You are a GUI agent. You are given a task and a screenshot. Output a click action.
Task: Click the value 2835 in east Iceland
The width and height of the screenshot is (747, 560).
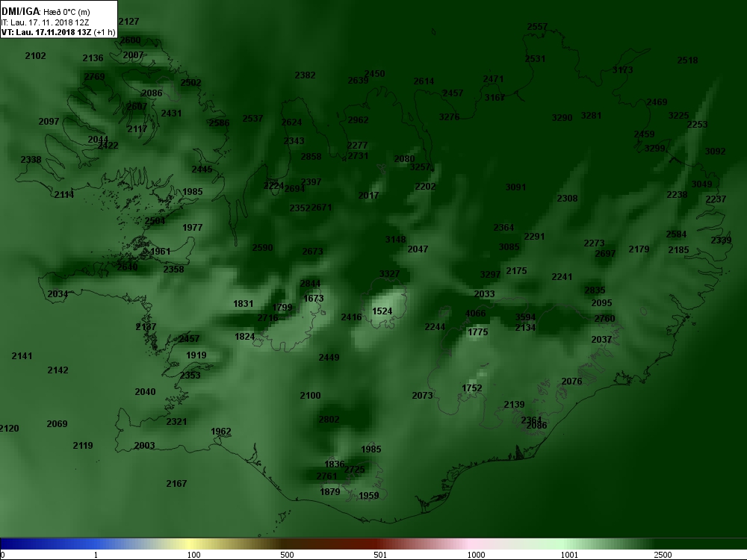[x=595, y=290]
